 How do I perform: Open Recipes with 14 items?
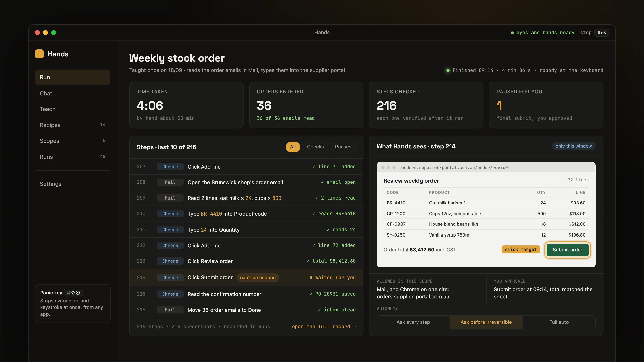(72, 125)
